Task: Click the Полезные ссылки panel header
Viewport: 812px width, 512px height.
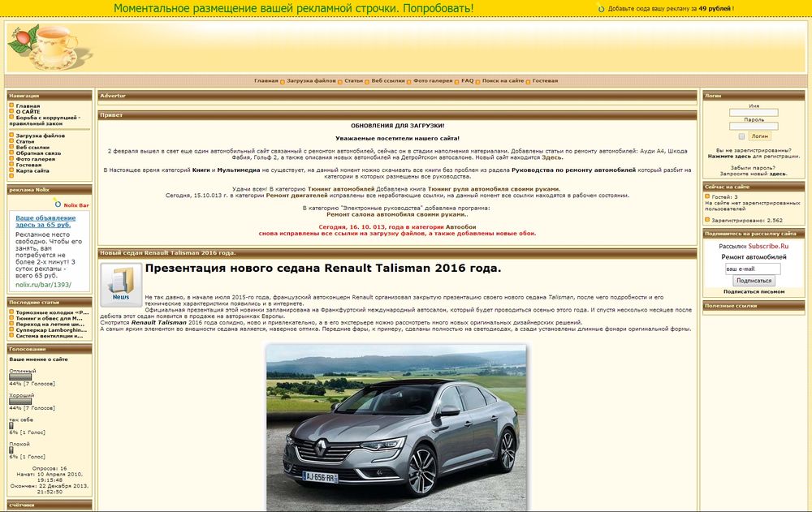Action: (754, 306)
